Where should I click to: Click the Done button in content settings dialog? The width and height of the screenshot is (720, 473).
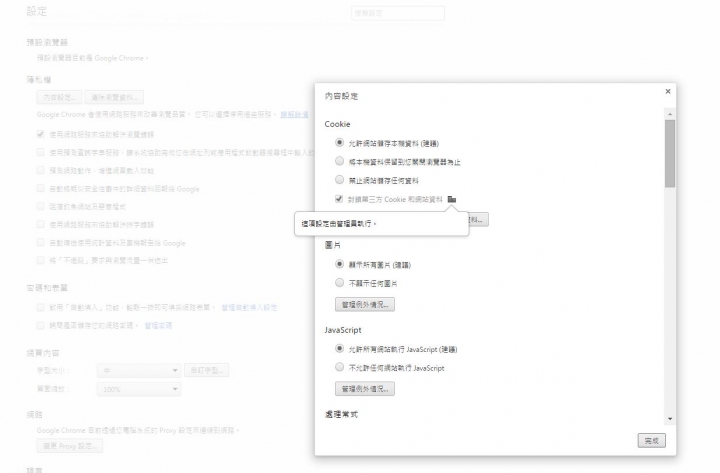(x=652, y=441)
